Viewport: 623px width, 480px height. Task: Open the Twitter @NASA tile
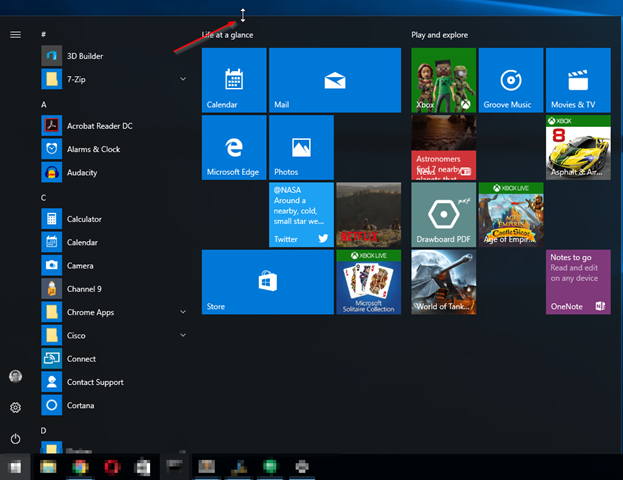(x=301, y=215)
